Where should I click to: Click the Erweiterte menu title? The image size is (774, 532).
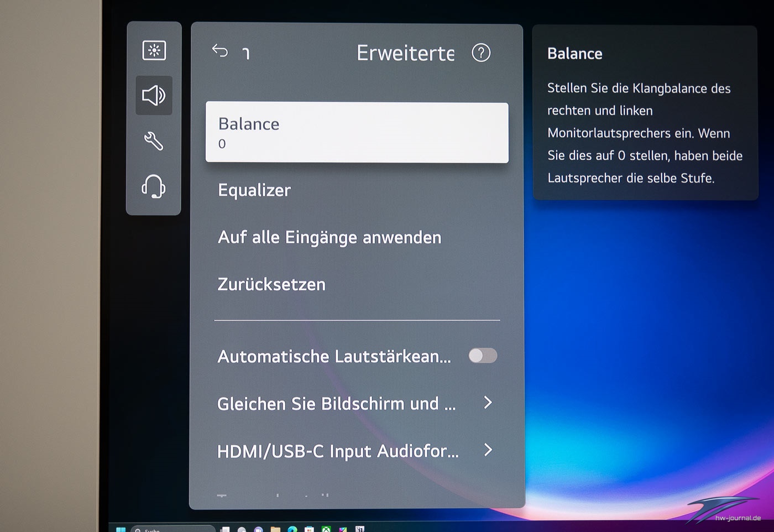coord(405,53)
